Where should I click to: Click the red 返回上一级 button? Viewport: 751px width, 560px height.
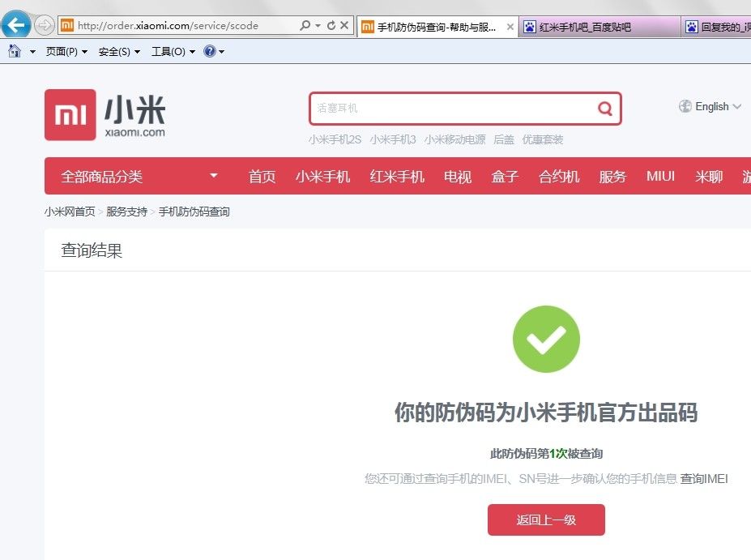pos(546,519)
